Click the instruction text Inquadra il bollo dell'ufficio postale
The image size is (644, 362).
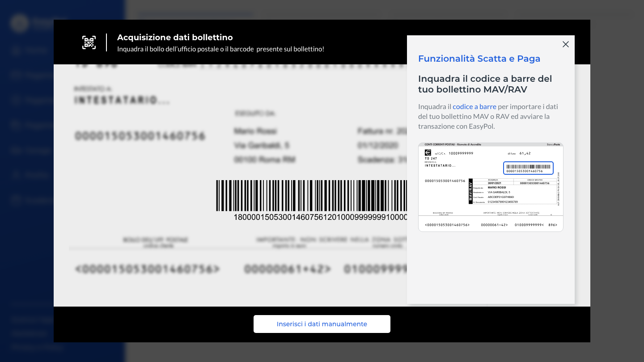(x=220, y=49)
